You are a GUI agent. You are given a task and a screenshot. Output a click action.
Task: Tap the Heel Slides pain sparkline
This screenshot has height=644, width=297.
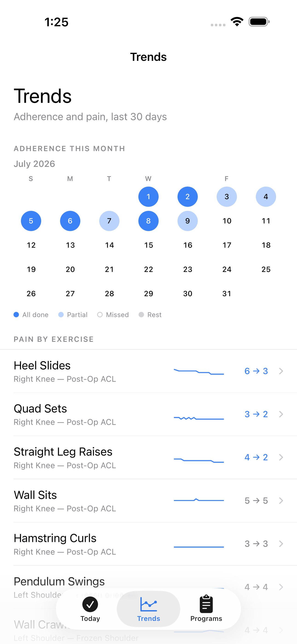[x=199, y=371]
